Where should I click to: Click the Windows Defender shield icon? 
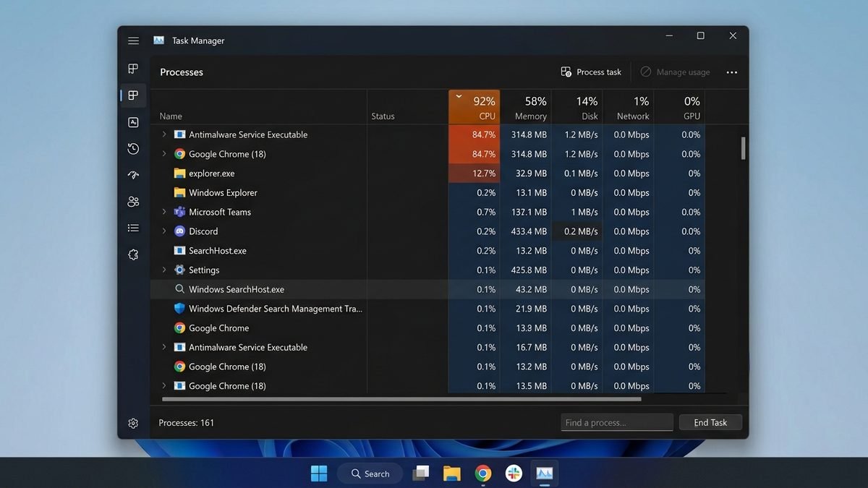(180, 309)
